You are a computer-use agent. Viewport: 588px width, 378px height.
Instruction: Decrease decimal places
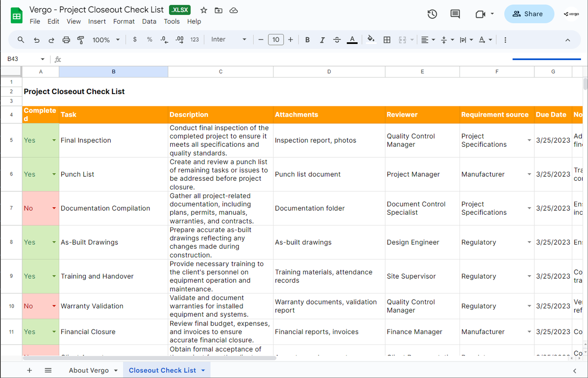[x=164, y=40]
